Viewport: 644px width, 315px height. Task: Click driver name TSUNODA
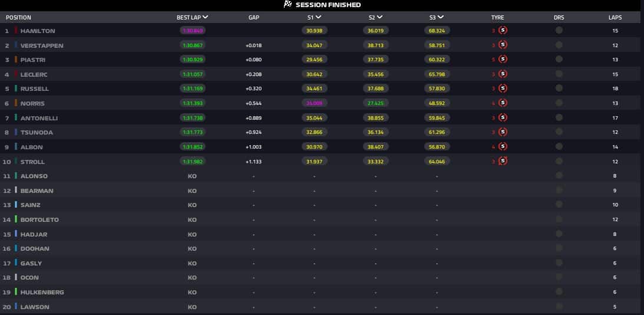(37, 132)
